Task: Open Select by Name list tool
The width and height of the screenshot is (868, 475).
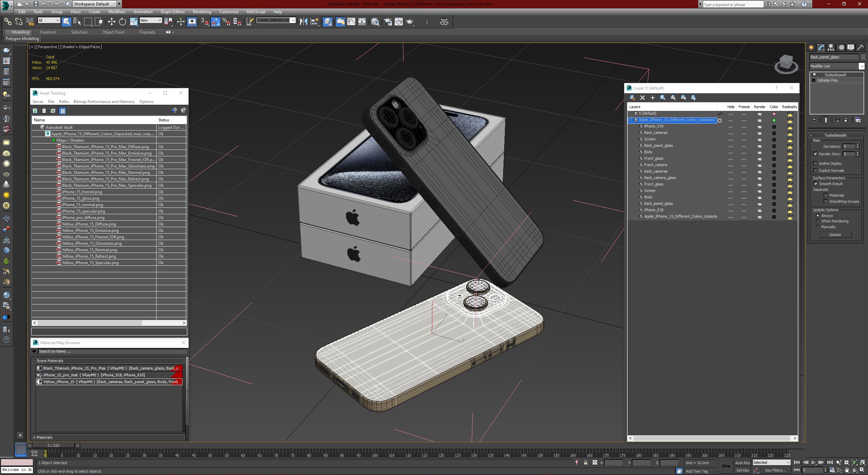Action: (77, 22)
